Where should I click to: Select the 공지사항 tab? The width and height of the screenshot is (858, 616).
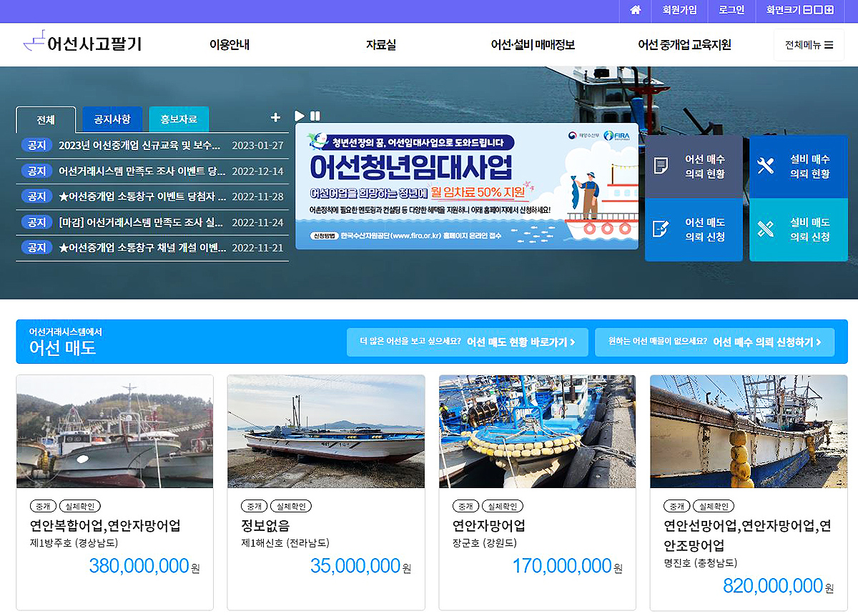[x=112, y=119]
